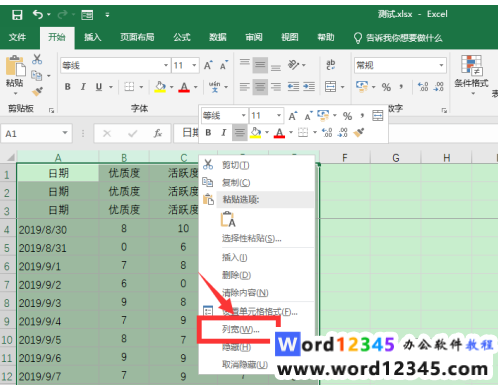Click the 粘贴 paste button in ribbon
The height and width of the screenshot is (385, 498).
pos(15,75)
